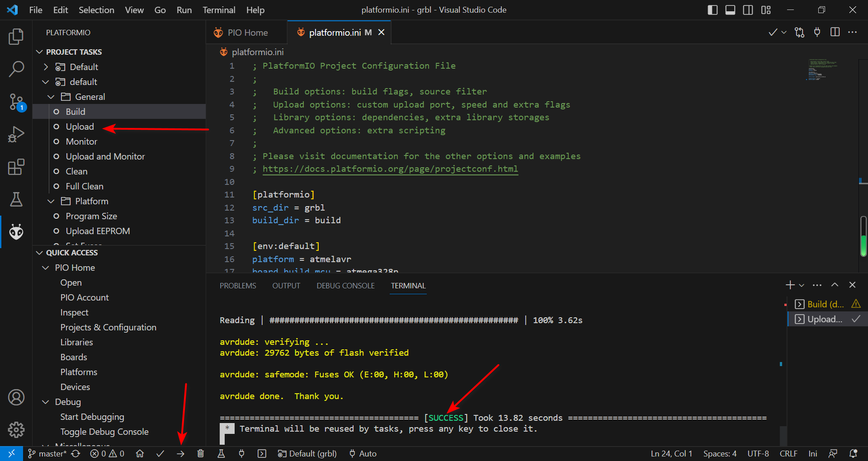Image resolution: width=868 pixels, height=461 pixels.
Task: Click the notifications bell in status bar
Action: point(854,454)
